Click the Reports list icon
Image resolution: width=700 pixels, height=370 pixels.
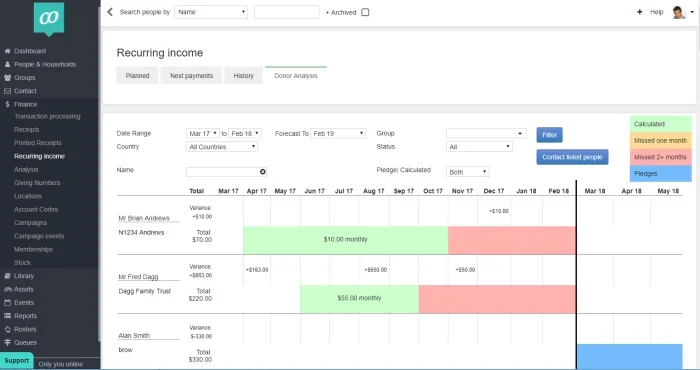7,316
